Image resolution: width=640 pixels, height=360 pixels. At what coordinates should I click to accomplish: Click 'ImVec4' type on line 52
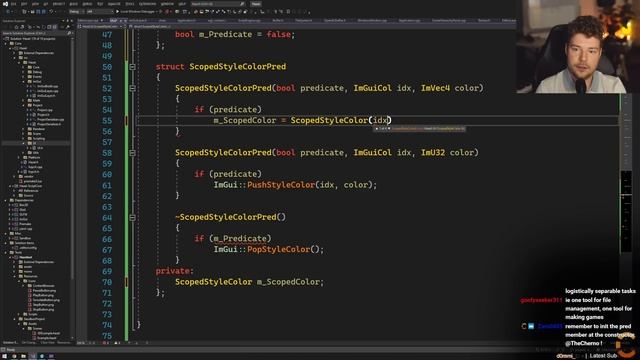(x=435, y=88)
